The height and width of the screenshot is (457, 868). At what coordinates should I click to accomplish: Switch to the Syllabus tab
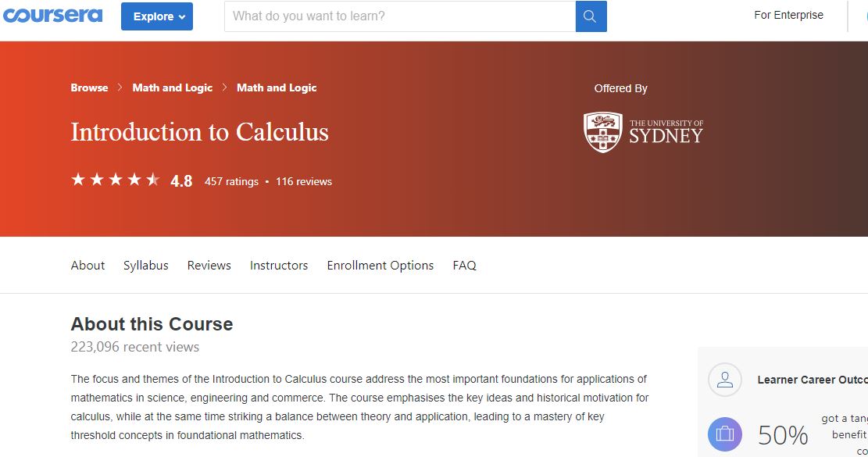(146, 266)
